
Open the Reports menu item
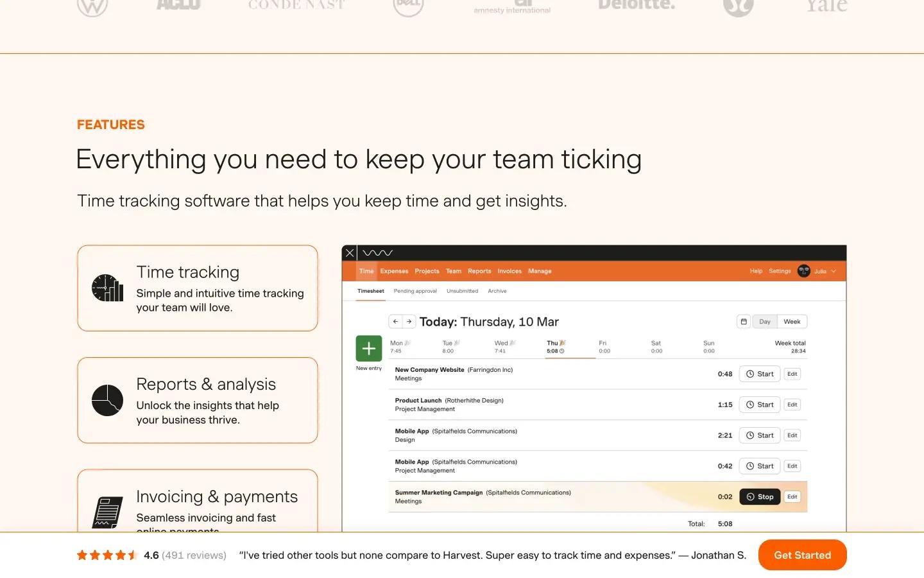point(479,271)
